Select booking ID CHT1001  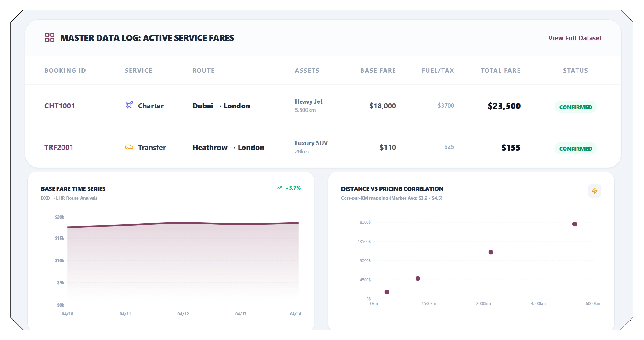point(60,106)
